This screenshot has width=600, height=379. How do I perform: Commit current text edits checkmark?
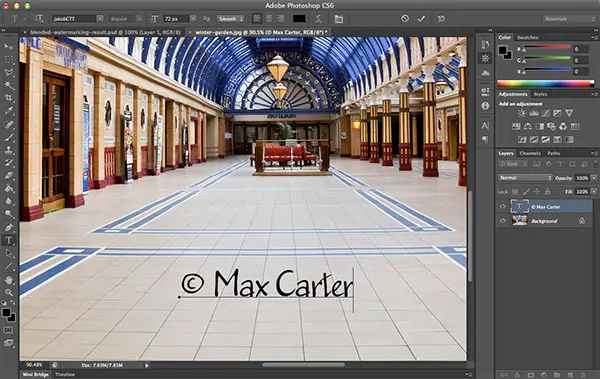[421, 18]
